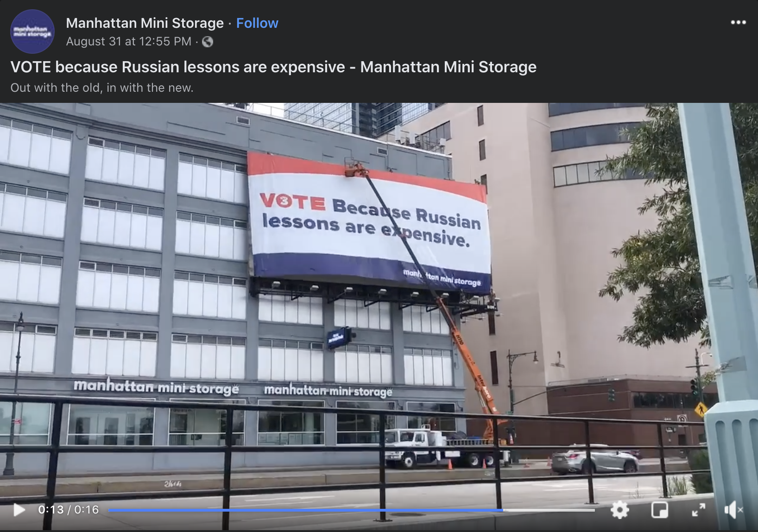The height and width of the screenshot is (532, 758).
Task: Open the August 31 at 12:55 PM timestamp
Action: coord(128,42)
